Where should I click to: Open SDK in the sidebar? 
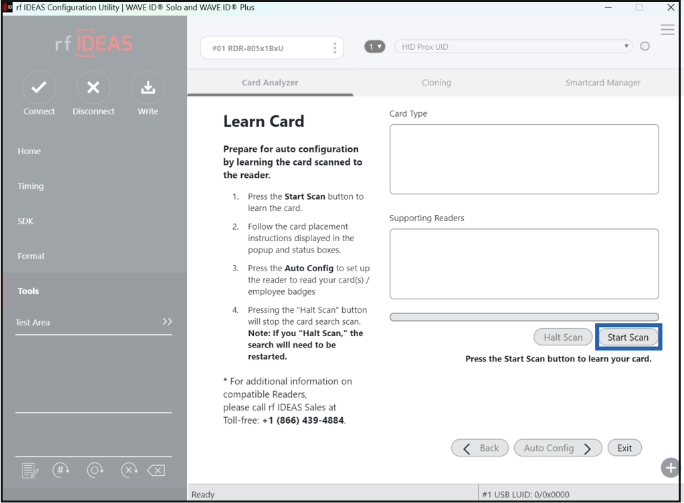25,221
